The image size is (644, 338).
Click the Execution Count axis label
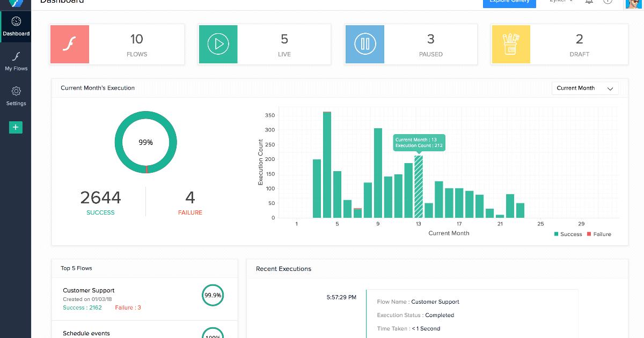tap(261, 163)
